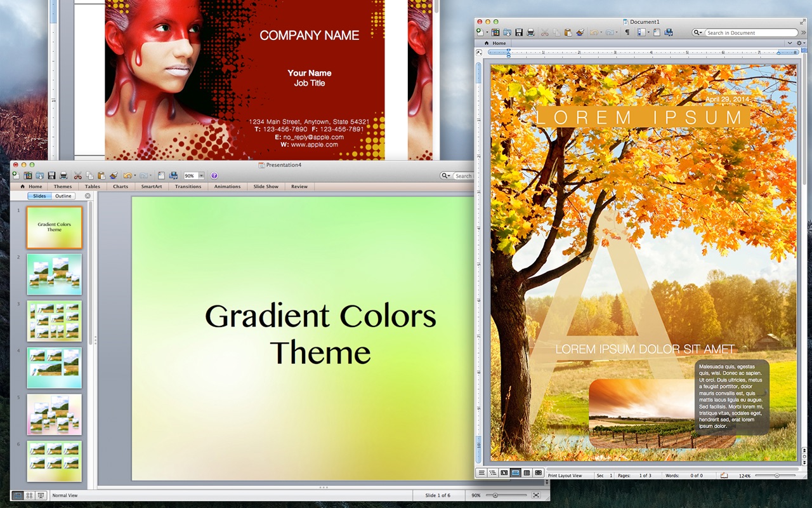Image resolution: width=812 pixels, height=508 pixels.
Task: Switch to Outline view in slide panel
Action: (63, 196)
